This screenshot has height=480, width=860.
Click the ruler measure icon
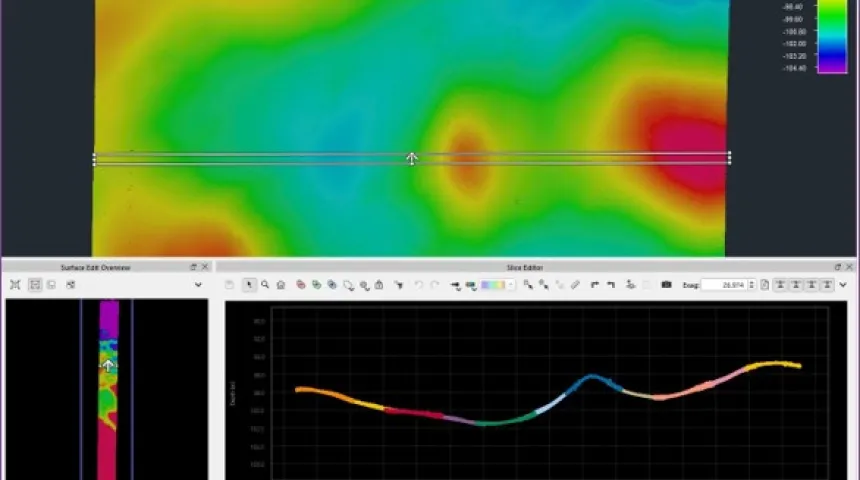575,285
